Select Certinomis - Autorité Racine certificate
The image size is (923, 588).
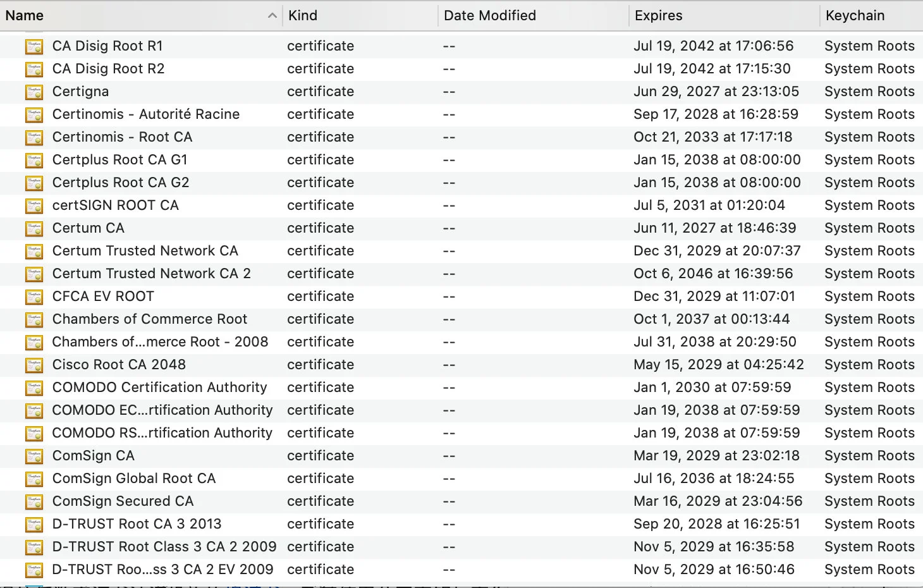(146, 114)
